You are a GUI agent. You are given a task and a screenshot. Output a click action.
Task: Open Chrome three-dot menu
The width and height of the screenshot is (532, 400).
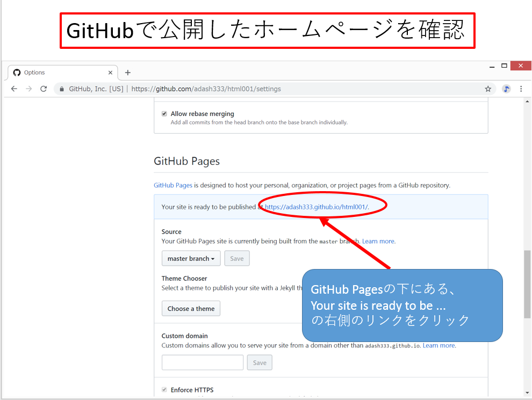click(x=521, y=89)
